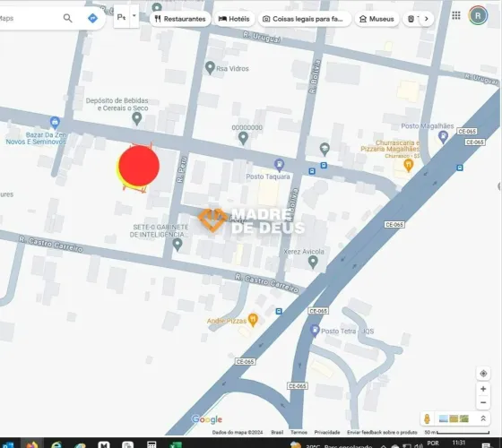Filter map by Restaurantes chip

pos(180,19)
